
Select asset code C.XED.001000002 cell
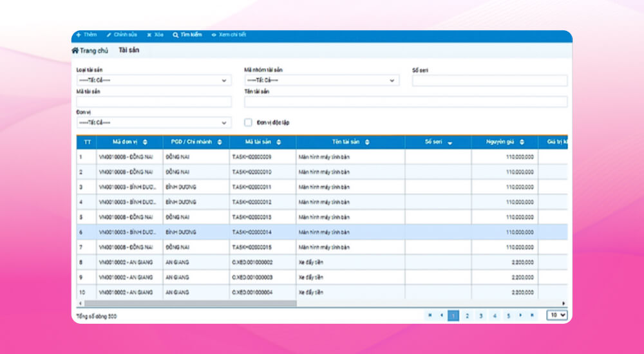(x=263, y=262)
